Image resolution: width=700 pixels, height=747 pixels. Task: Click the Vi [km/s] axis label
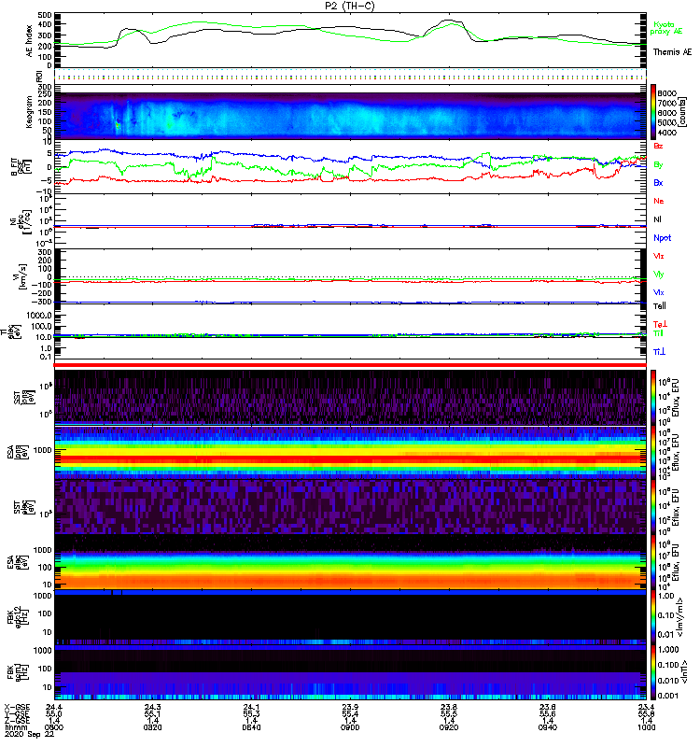[22, 276]
